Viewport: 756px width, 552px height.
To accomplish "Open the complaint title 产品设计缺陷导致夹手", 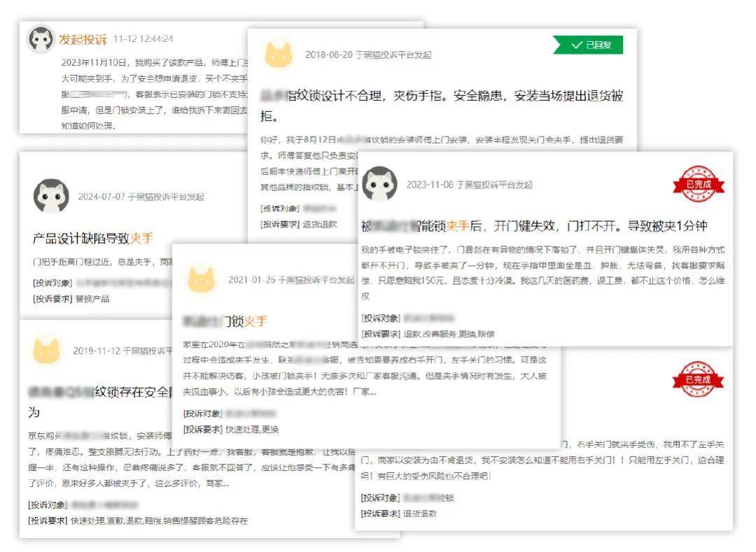I will tap(93, 238).
